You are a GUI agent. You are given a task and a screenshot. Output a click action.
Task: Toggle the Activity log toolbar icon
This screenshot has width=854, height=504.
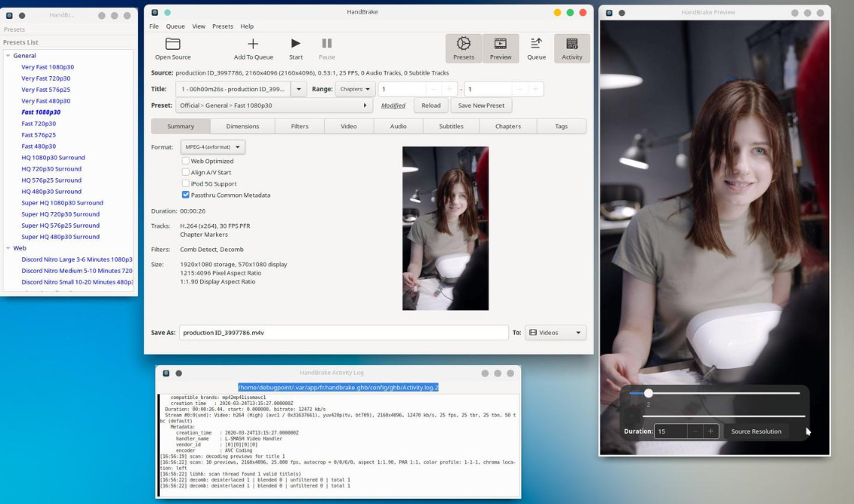[x=572, y=44]
